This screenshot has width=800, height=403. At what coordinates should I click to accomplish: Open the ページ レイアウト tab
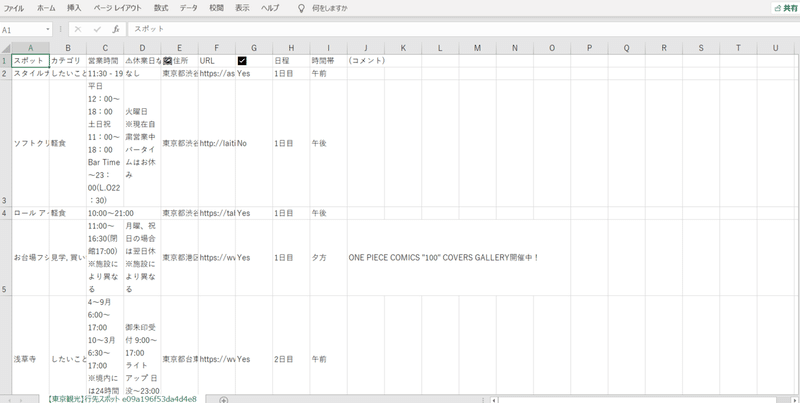(118, 8)
